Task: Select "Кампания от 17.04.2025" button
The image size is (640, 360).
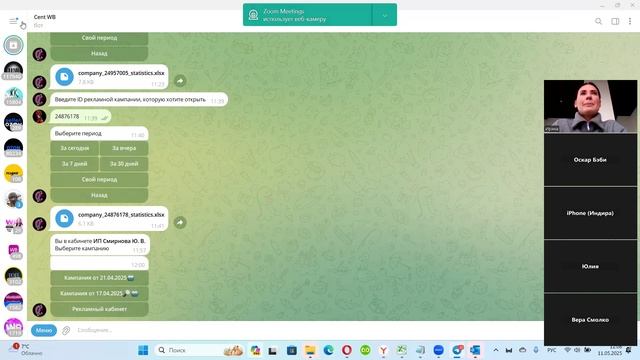Action: (x=99, y=293)
